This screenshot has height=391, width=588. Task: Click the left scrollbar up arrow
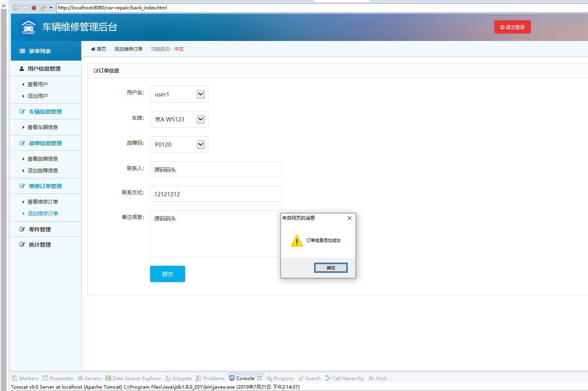[4, 6]
